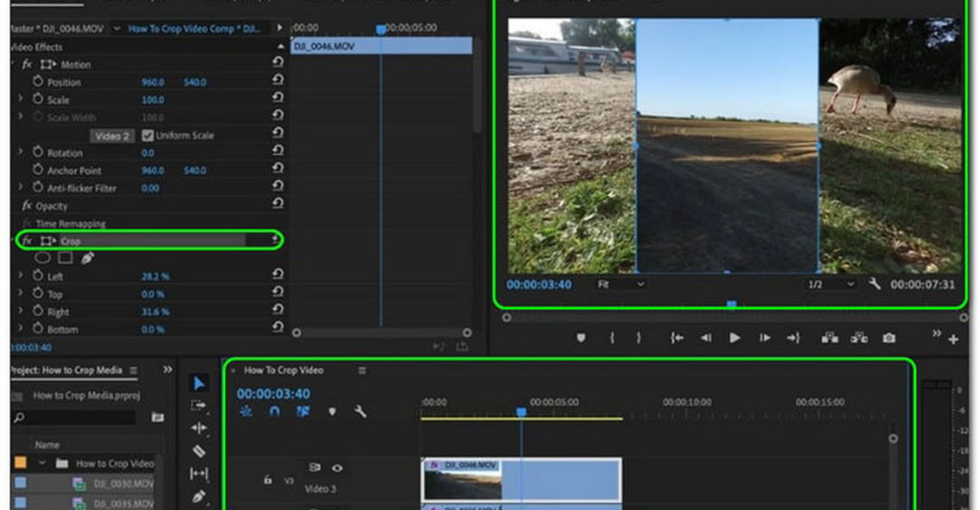The image size is (980, 510).
Task: Expand the Scale property twirl
Action: (20, 99)
